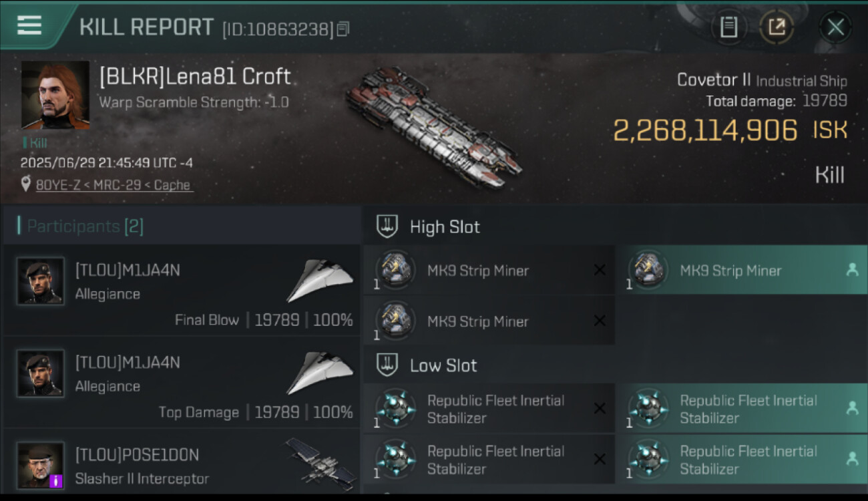This screenshot has height=501, width=868.
Task: Copy the kill report ID
Action: [343, 29]
